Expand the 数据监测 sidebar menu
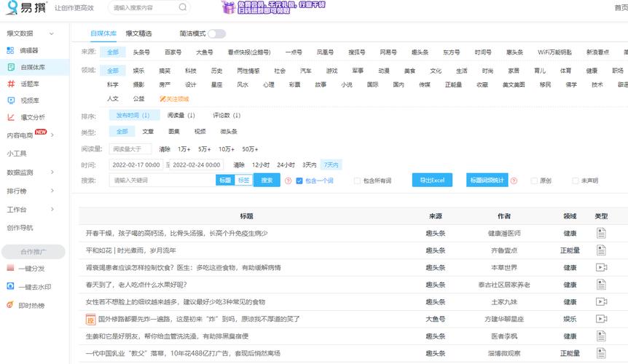Screen dimensions: 628x364 [52, 173]
